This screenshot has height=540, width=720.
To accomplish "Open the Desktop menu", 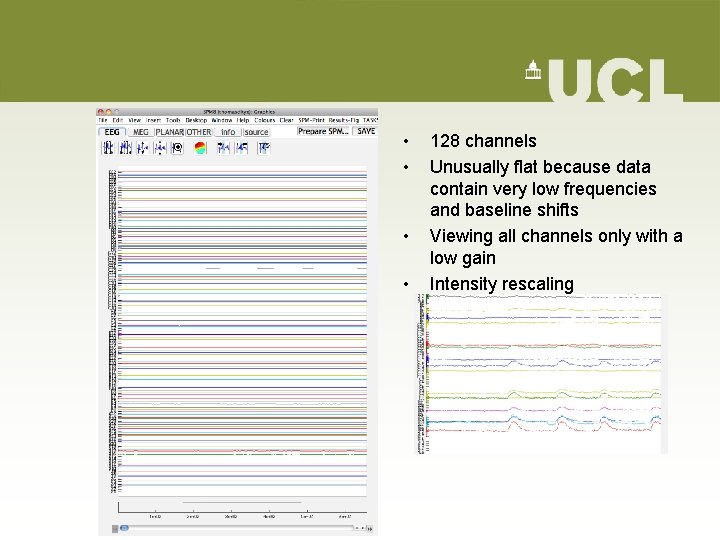I will tap(196, 120).
